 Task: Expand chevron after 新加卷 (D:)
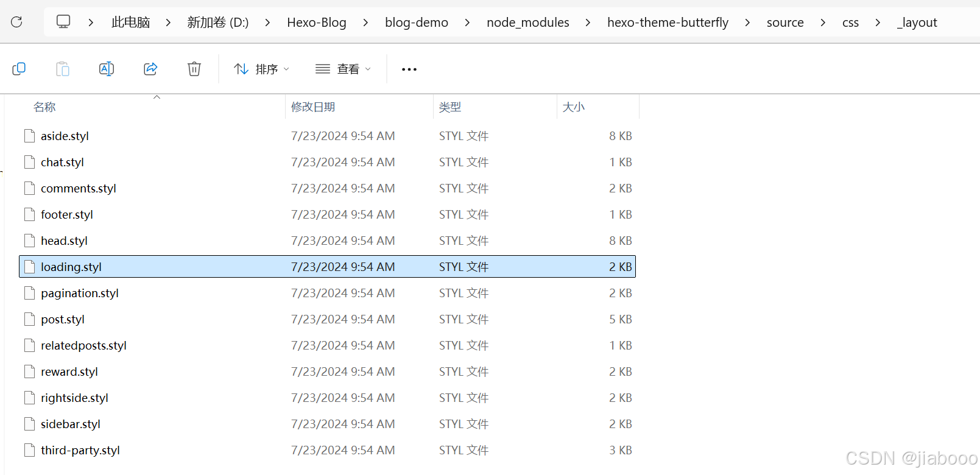click(267, 23)
